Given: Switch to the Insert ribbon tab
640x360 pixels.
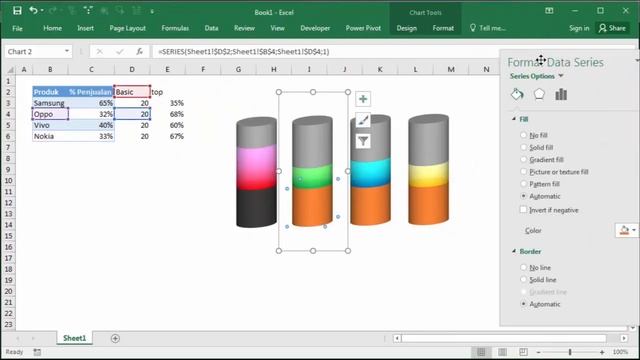Looking at the screenshot, I should pyautogui.click(x=85, y=28).
